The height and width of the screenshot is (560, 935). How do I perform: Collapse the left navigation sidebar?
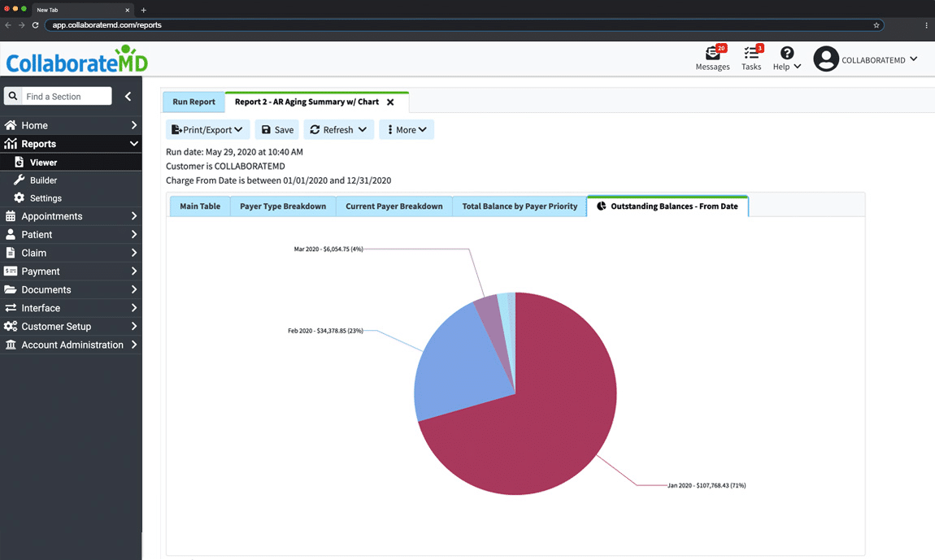click(x=128, y=95)
